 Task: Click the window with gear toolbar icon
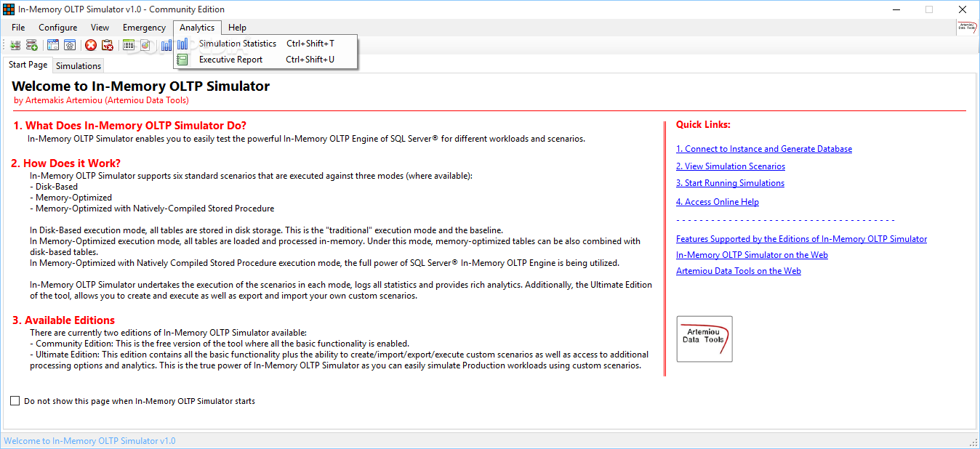pos(70,45)
